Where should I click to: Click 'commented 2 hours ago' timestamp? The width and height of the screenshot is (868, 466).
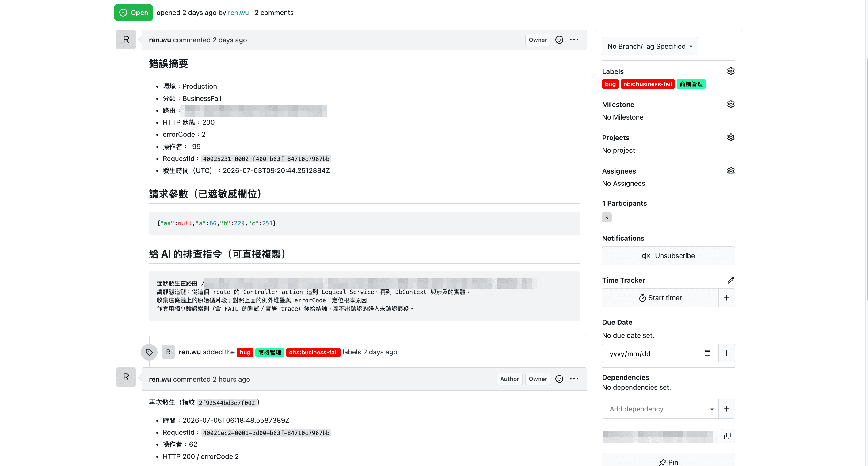point(211,379)
